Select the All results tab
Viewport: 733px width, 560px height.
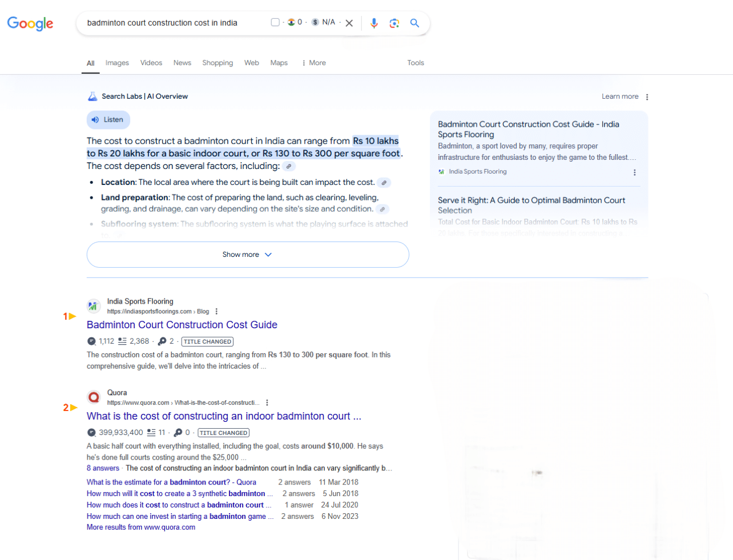pos(91,63)
